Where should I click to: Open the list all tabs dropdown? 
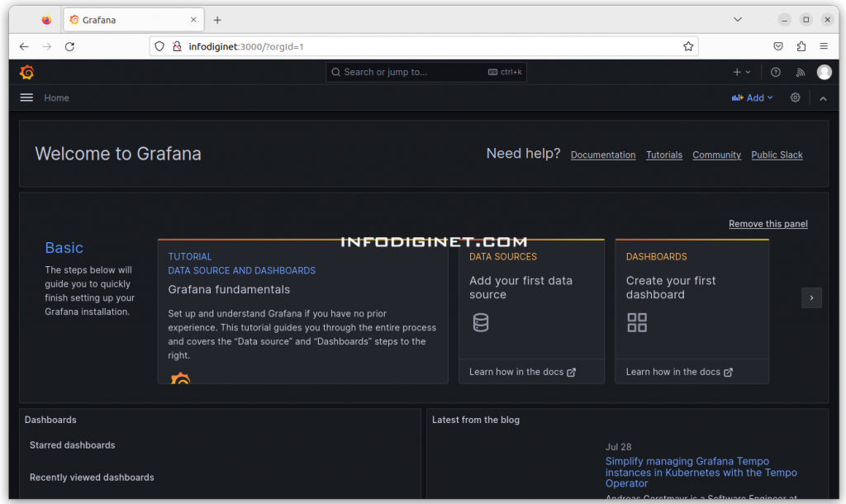click(738, 20)
